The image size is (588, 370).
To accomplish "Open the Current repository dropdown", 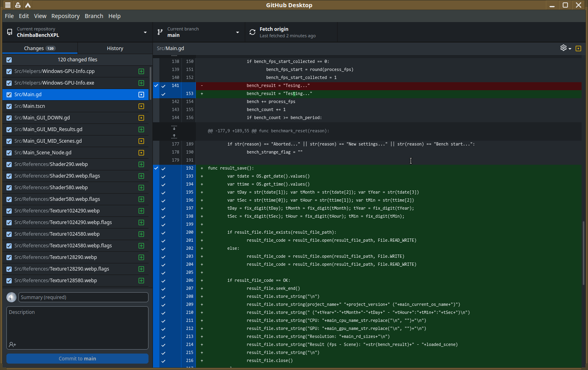I will coord(77,32).
